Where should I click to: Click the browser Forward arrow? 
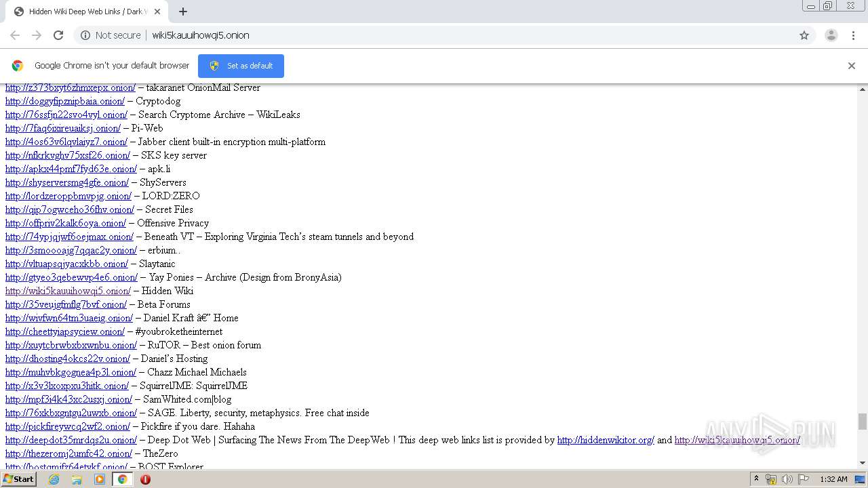click(x=37, y=35)
